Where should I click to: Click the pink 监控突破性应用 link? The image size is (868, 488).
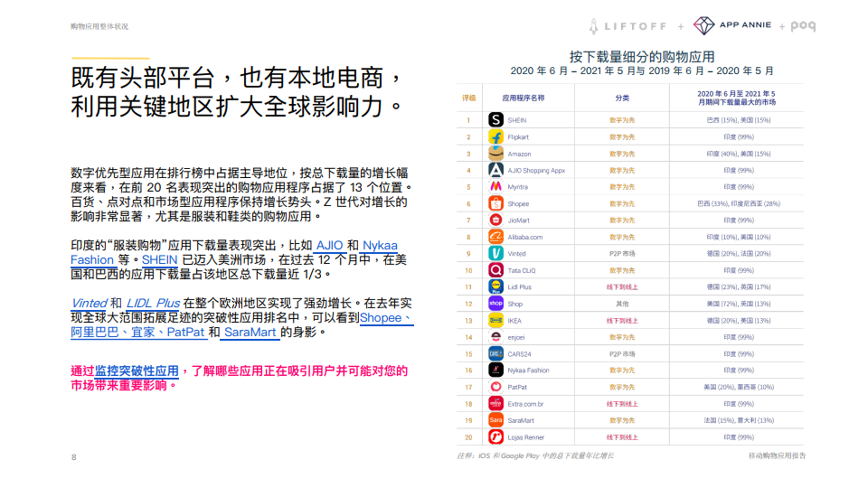point(136,371)
